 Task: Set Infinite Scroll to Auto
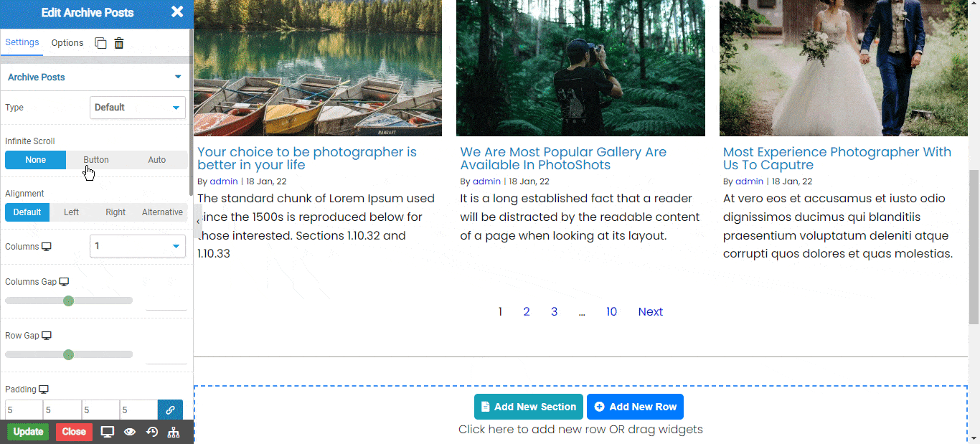pos(156,160)
